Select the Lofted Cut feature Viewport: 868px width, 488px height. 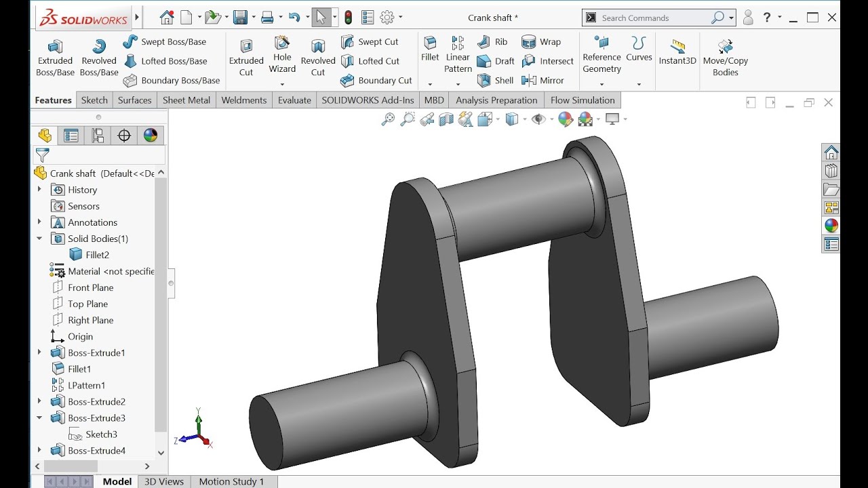tap(370, 61)
